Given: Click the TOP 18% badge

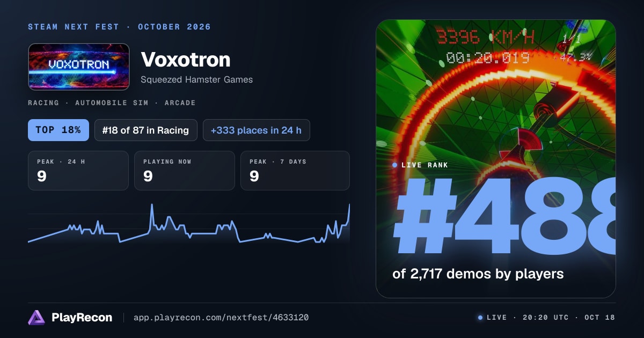Looking at the screenshot, I should coord(58,130).
